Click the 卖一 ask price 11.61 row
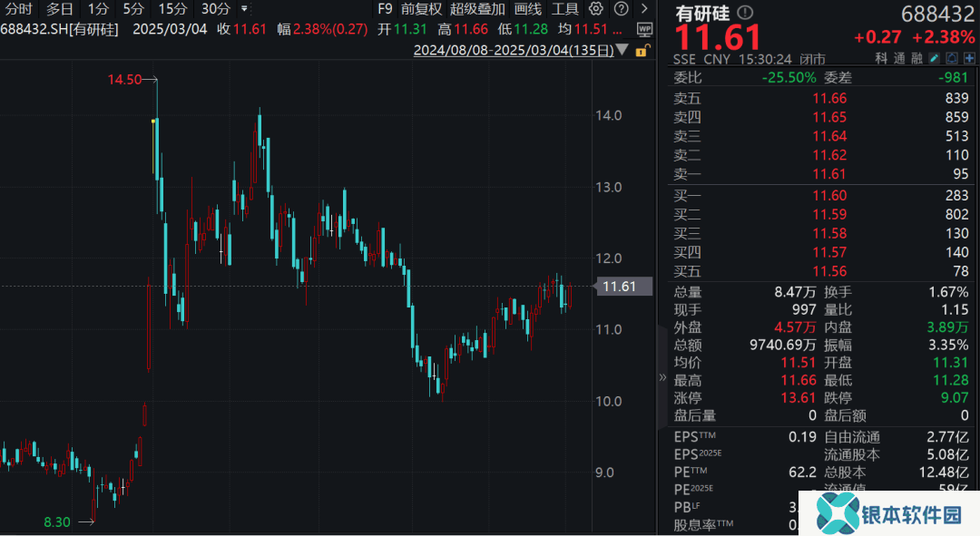The height and width of the screenshot is (536, 980). pyautogui.click(x=821, y=174)
